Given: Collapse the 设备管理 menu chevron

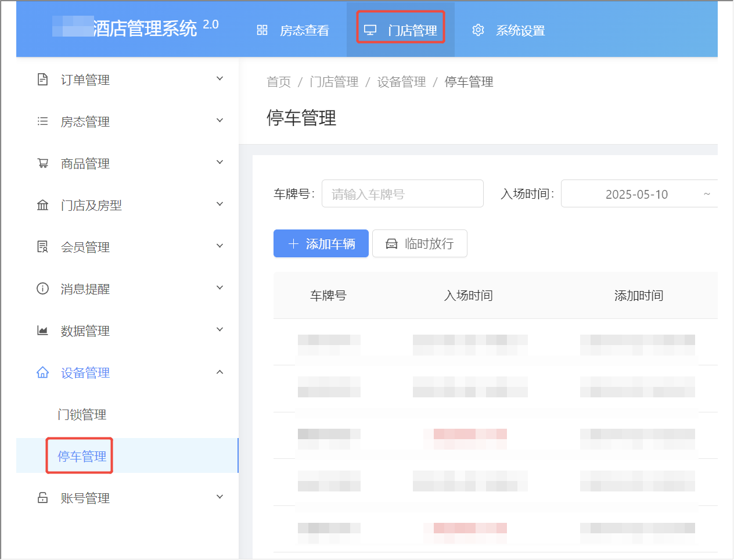Looking at the screenshot, I should (x=220, y=372).
